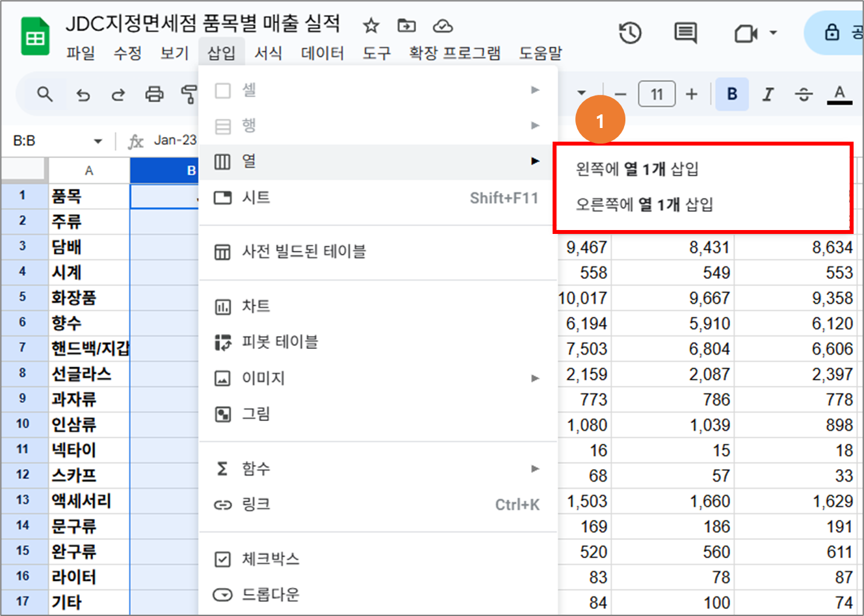The height and width of the screenshot is (616, 864).
Task: Star the spreadsheet document
Action: (x=371, y=26)
